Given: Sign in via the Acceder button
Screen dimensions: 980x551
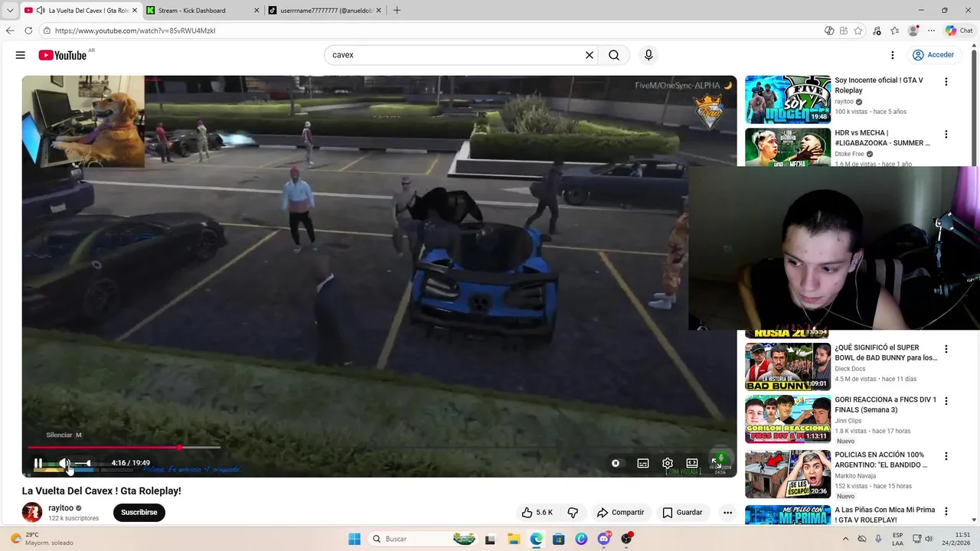Looking at the screenshot, I should pos(933,55).
